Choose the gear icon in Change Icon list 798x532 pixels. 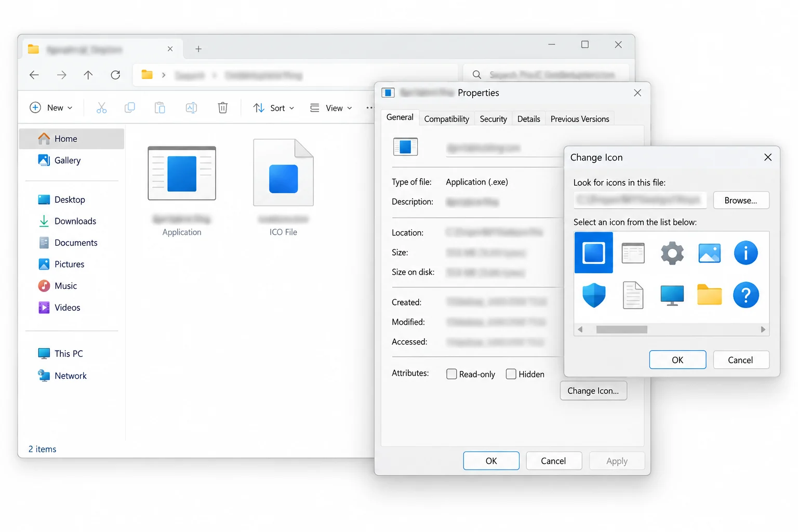click(x=672, y=253)
